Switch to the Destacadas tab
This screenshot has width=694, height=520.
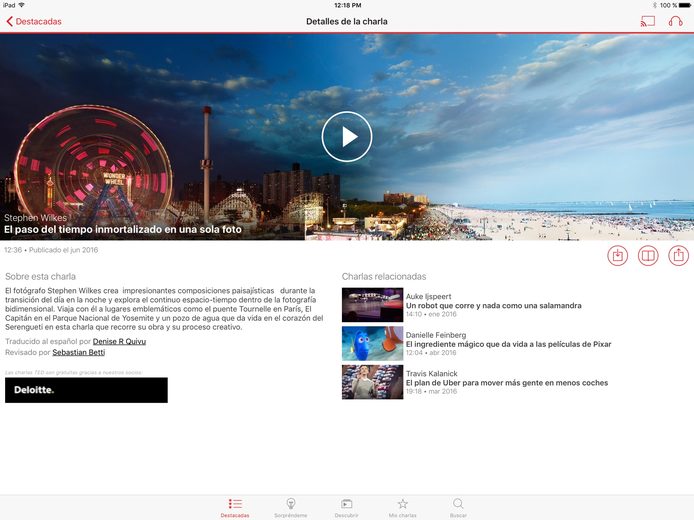pyautogui.click(x=235, y=508)
